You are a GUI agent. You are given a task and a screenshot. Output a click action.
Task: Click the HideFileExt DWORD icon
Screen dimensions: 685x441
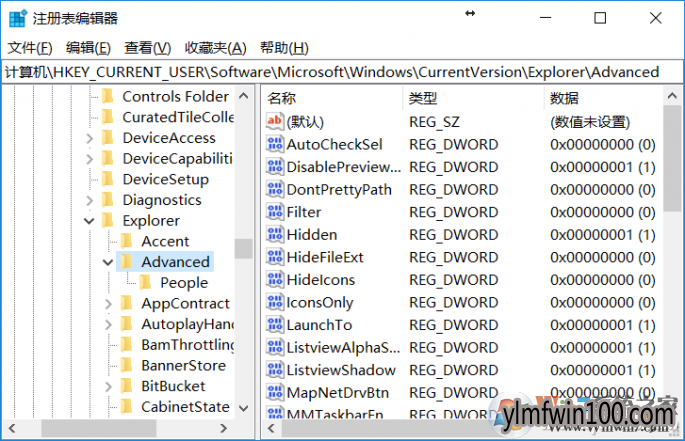click(x=275, y=257)
